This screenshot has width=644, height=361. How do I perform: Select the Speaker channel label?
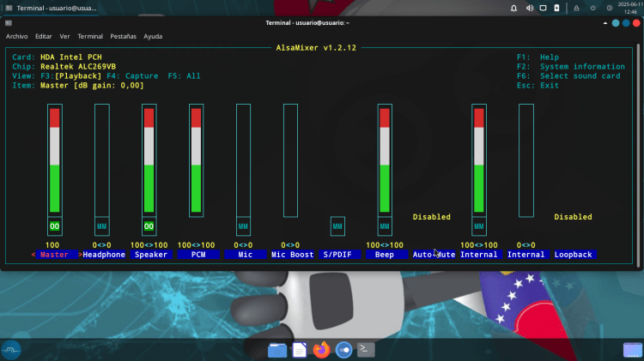click(x=150, y=255)
